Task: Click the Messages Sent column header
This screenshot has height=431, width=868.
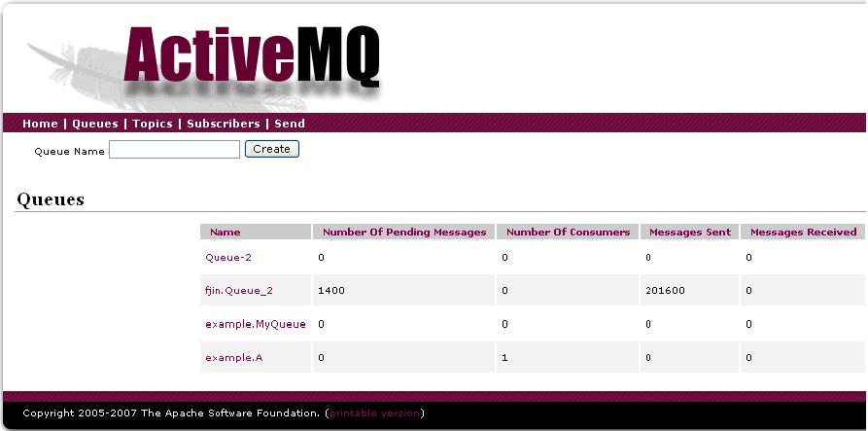Action: 690,233
